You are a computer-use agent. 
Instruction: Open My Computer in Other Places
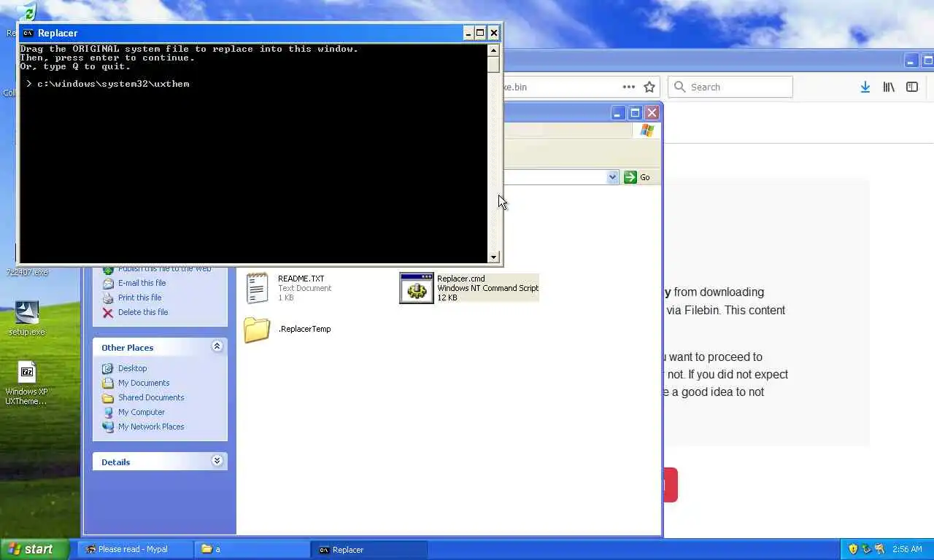(142, 412)
